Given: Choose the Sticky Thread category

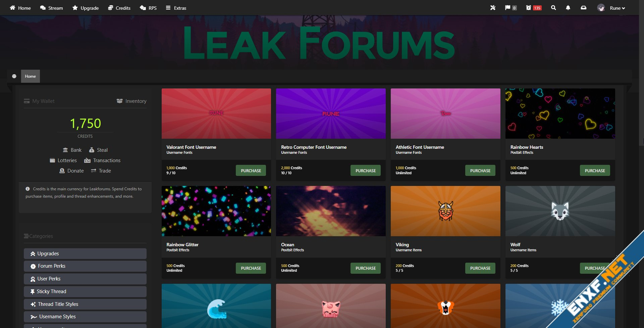Looking at the screenshot, I should pyautogui.click(x=85, y=291).
